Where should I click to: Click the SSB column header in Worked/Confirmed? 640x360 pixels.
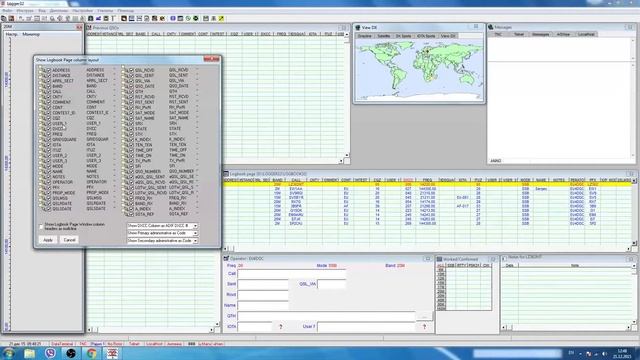tap(451, 266)
